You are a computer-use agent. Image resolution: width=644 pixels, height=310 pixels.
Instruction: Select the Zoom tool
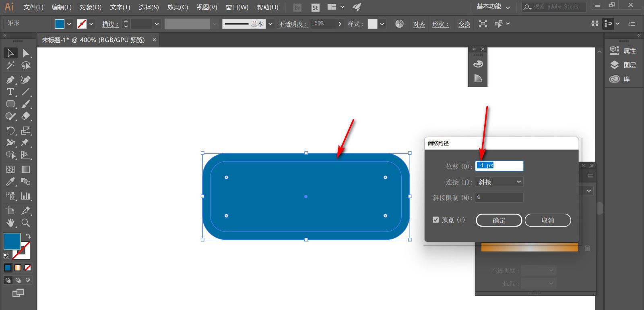click(x=25, y=223)
